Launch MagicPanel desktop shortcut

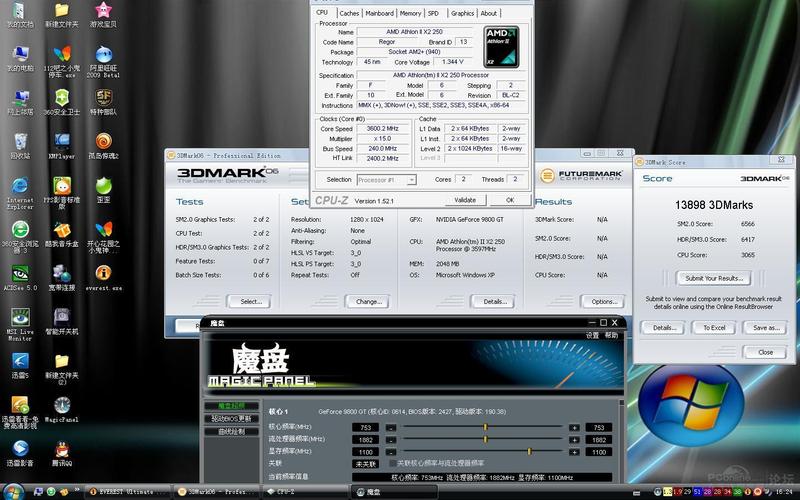(62, 409)
